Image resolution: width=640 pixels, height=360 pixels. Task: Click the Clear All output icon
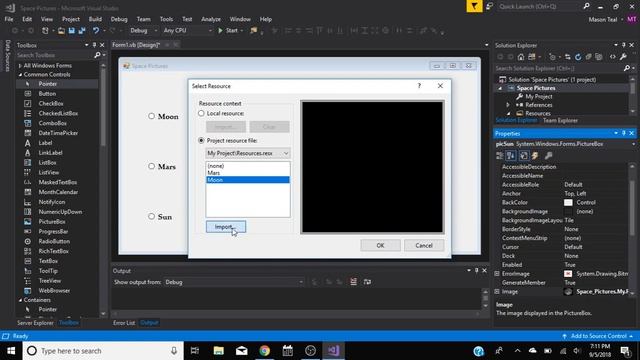(x=353, y=282)
